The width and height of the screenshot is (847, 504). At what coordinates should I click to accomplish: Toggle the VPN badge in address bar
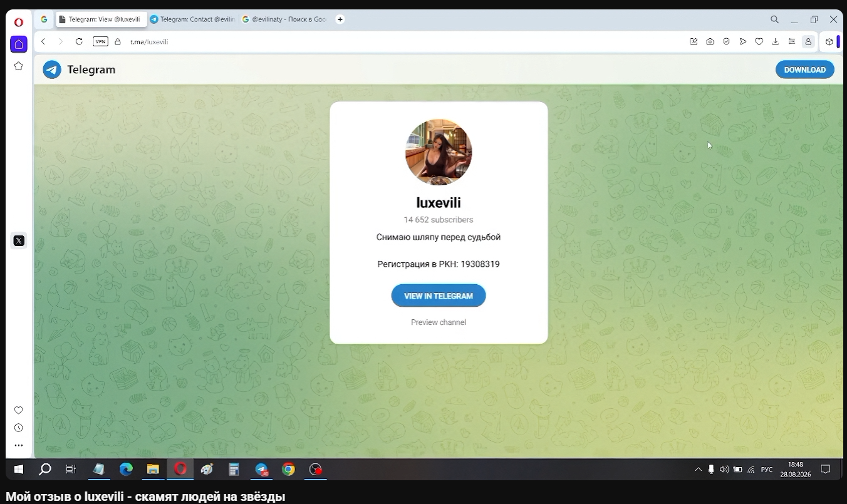point(100,41)
